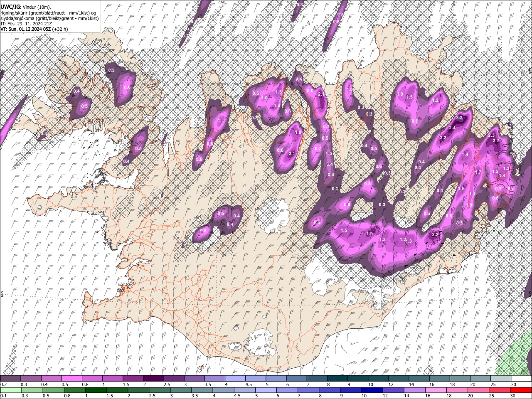The height and width of the screenshot is (399, 532).
Task: Click the 'UWC/IG: Vindur (10m)' title line
Action: 25,7
